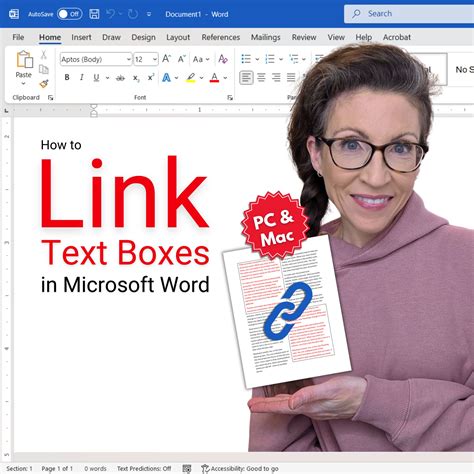The height and width of the screenshot is (474, 474).
Task: Click the Multilevel List icon
Action: [x=294, y=59]
